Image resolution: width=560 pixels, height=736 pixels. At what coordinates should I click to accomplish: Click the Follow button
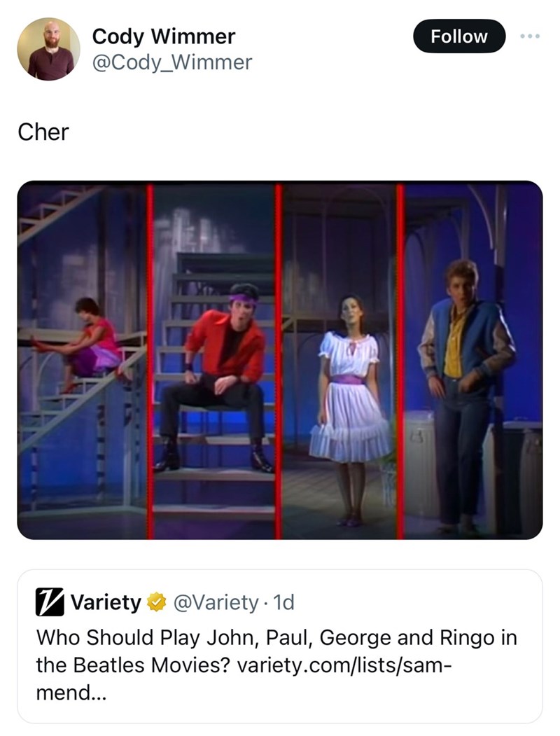point(458,36)
